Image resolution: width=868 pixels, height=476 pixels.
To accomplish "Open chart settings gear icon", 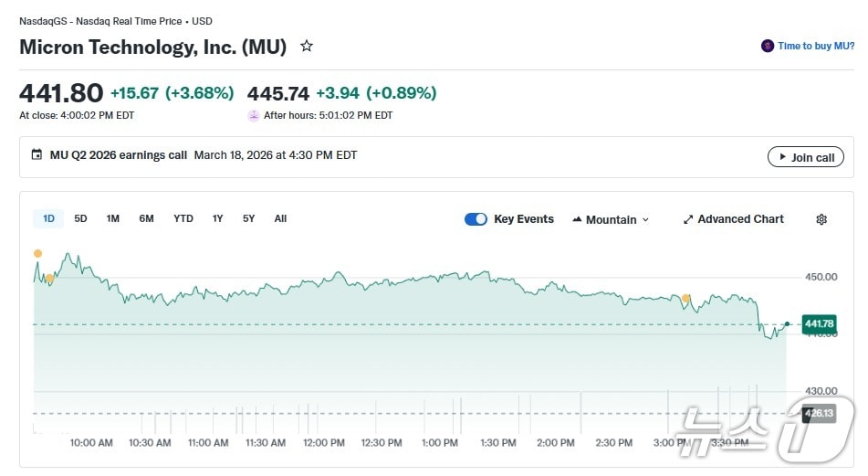I will tap(821, 219).
